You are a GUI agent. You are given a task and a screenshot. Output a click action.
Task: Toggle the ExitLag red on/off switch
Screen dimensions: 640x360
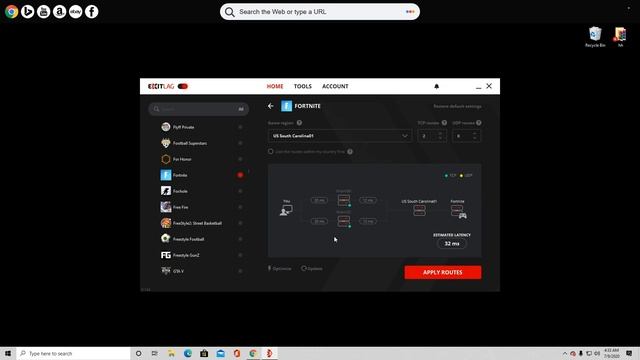(182, 86)
